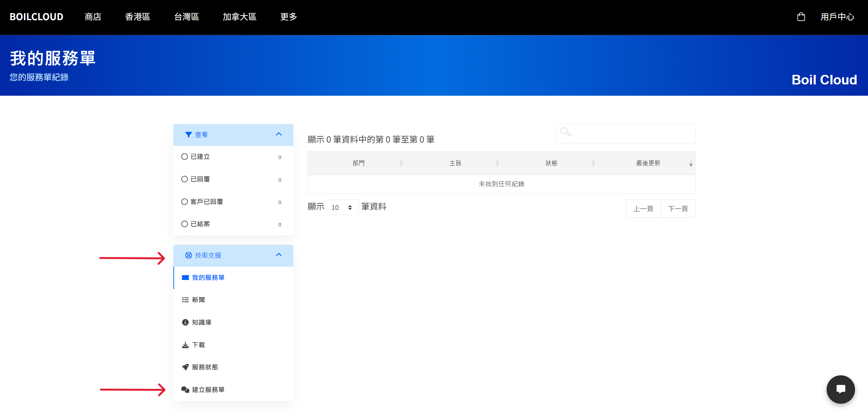The image size is (868, 415).
Task: Click the info icon beside 知識庫
Action: tap(185, 322)
